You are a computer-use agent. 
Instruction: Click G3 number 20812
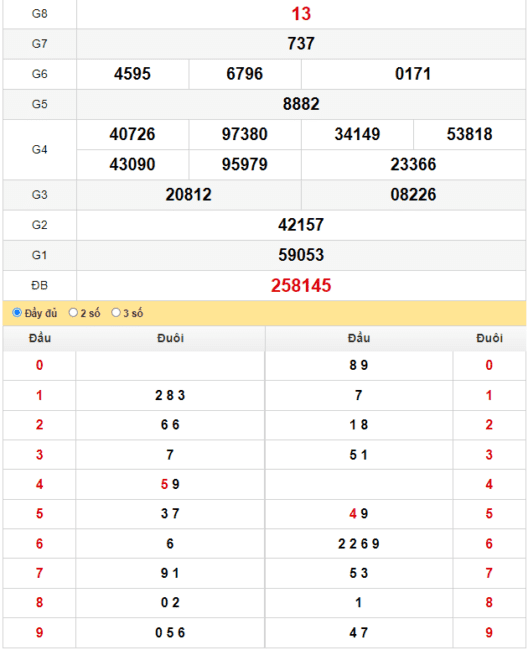(189, 195)
